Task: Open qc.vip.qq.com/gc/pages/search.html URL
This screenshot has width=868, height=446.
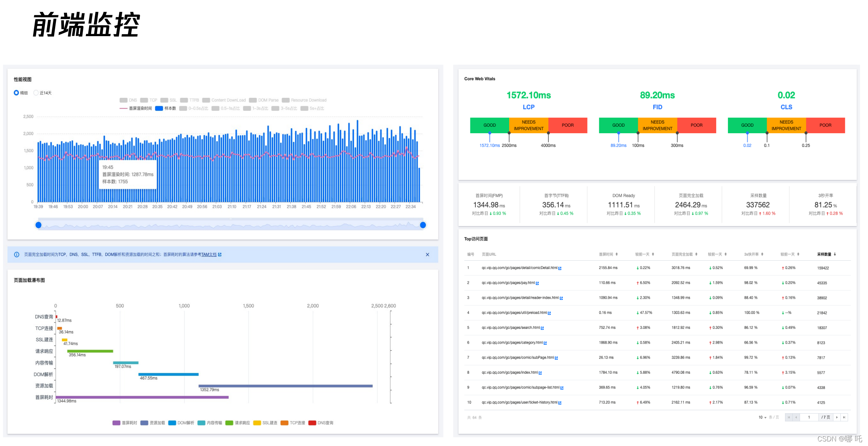Action: coord(511,328)
